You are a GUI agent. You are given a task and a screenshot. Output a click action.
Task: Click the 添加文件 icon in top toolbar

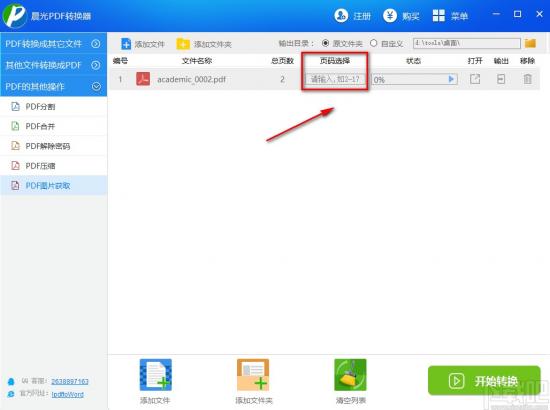[x=126, y=44]
